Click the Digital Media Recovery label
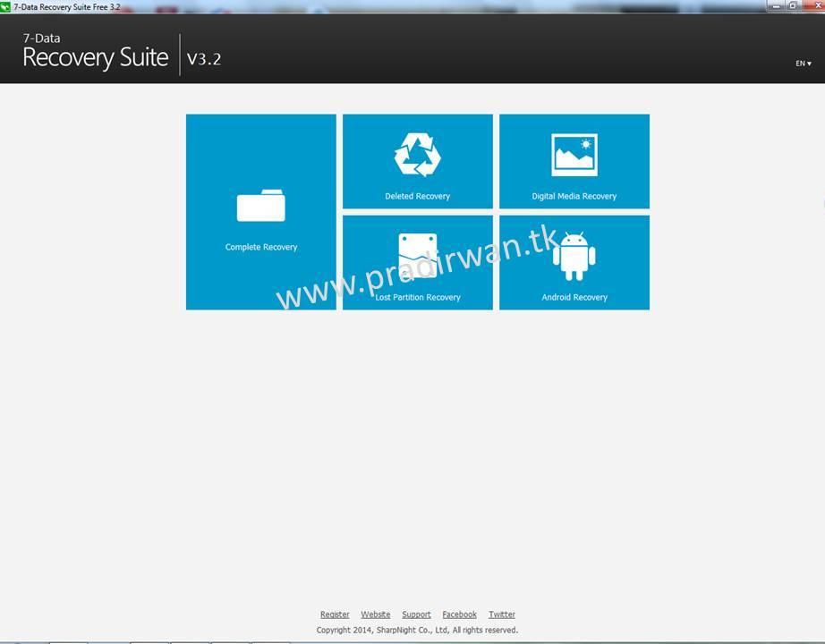The image size is (825, 644). pyautogui.click(x=574, y=196)
